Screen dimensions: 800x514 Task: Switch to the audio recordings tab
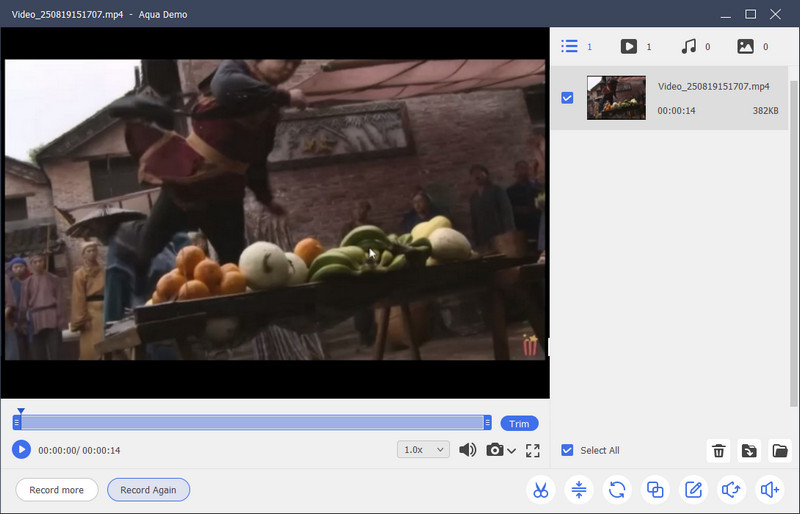pos(695,46)
